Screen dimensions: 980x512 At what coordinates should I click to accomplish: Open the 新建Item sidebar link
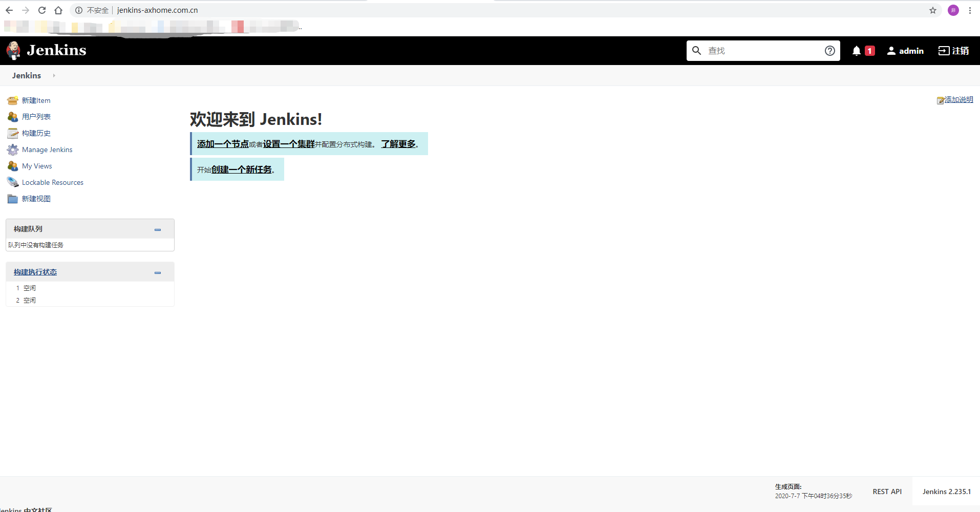point(36,100)
